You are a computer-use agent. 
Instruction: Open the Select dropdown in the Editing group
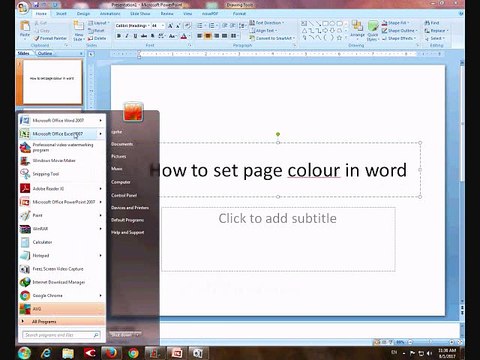pyautogui.click(x=436, y=38)
